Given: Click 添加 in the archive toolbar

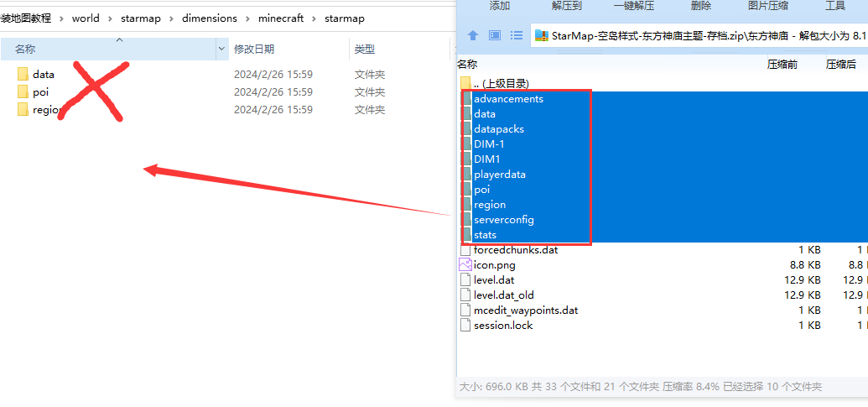Looking at the screenshot, I should (x=500, y=6).
